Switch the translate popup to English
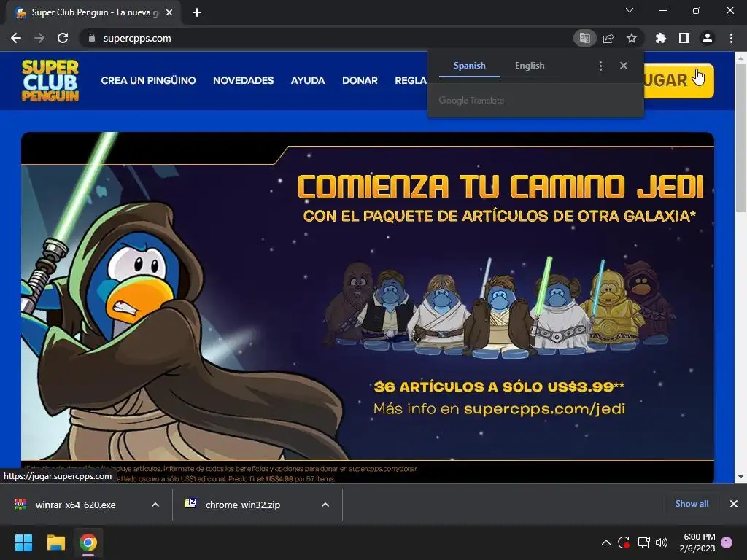 [x=530, y=66]
